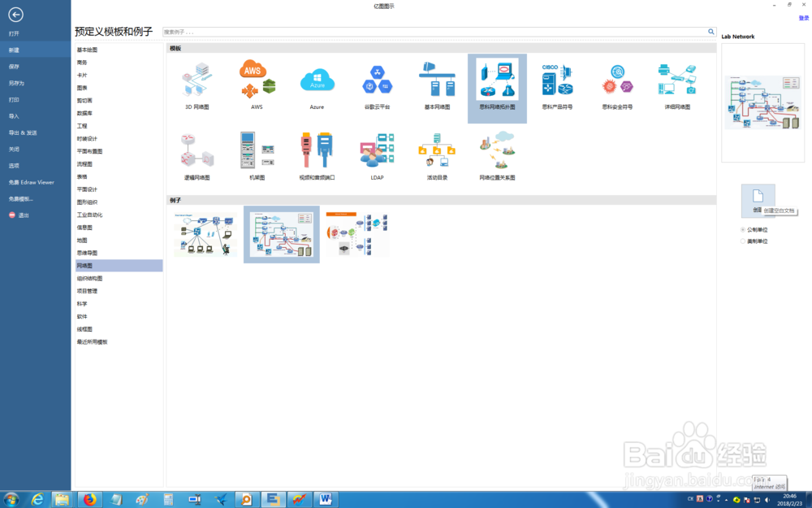Open file explorer folder in taskbar
Screen dimensions: 812x508
pos(63,500)
